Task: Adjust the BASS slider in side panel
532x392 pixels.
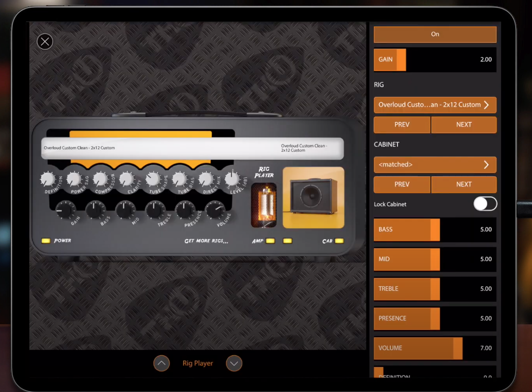Action: [x=435, y=230]
